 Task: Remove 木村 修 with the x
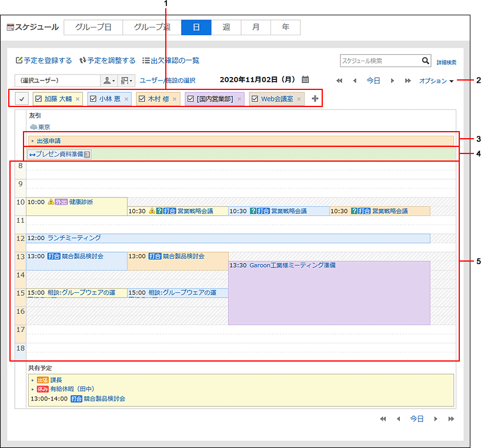175,99
